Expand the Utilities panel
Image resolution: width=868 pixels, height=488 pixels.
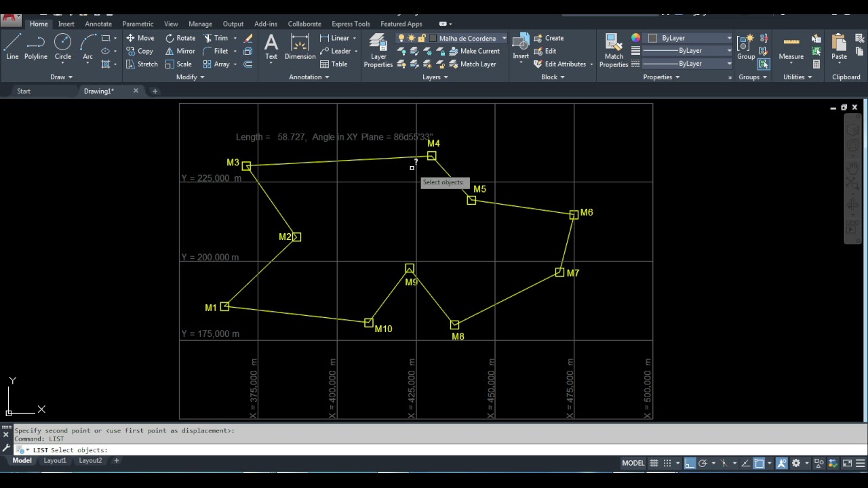coord(797,77)
